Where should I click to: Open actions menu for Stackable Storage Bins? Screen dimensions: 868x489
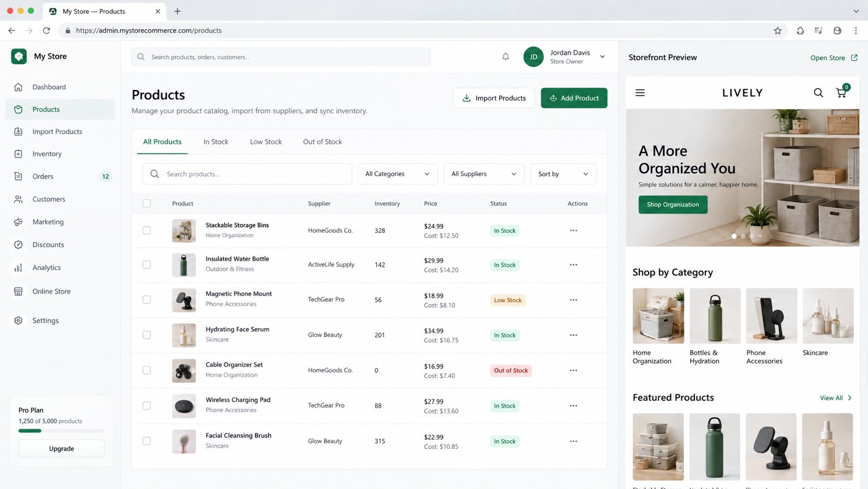[573, 230]
